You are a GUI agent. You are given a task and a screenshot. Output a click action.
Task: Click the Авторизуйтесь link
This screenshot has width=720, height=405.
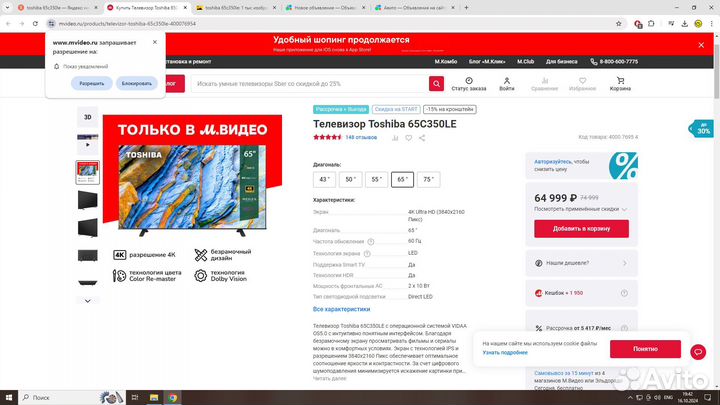552,162
